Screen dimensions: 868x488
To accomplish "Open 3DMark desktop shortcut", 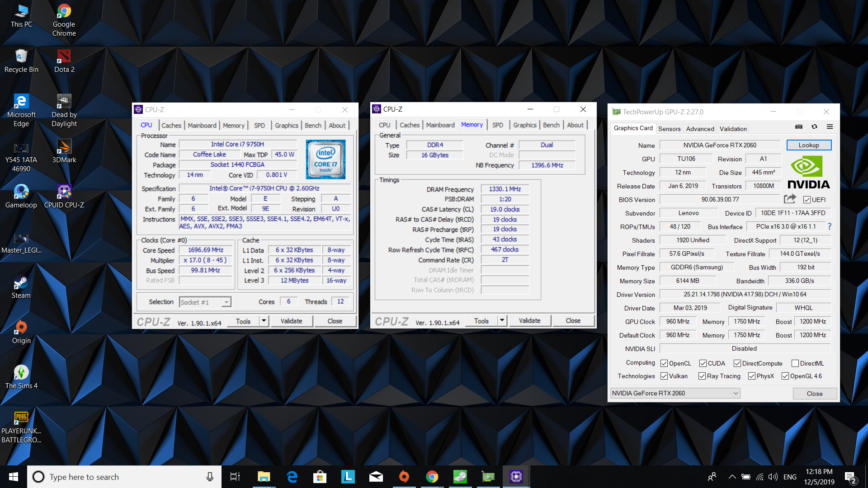I will point(64,151).
